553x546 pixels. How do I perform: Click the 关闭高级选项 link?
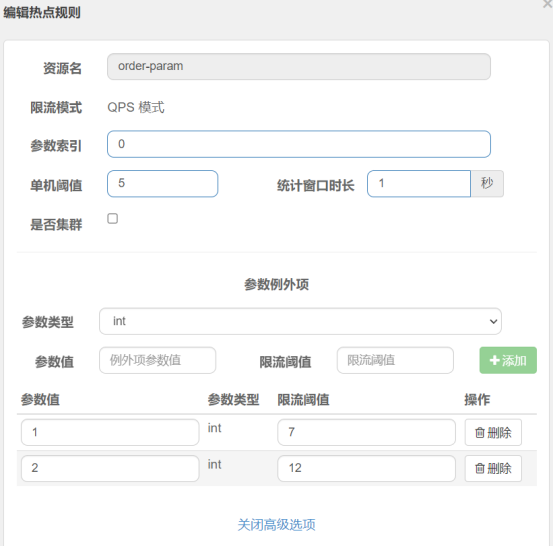(276, 525)
